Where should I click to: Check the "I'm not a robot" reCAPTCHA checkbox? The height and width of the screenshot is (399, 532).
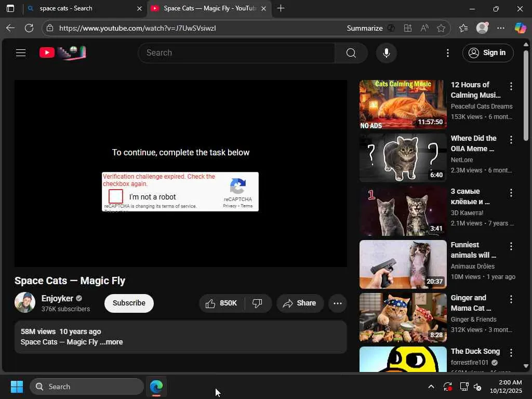pos(116,196)
